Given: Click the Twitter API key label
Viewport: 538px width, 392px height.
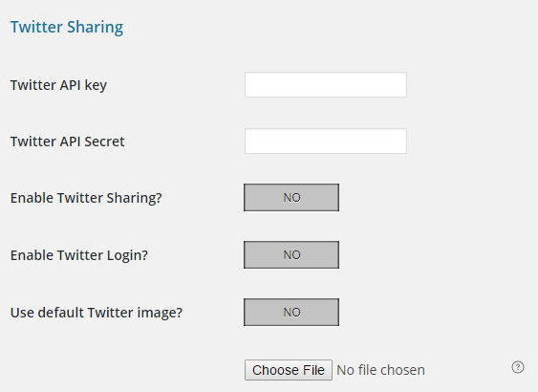Looking at the screenshot, I should point(58,85).
